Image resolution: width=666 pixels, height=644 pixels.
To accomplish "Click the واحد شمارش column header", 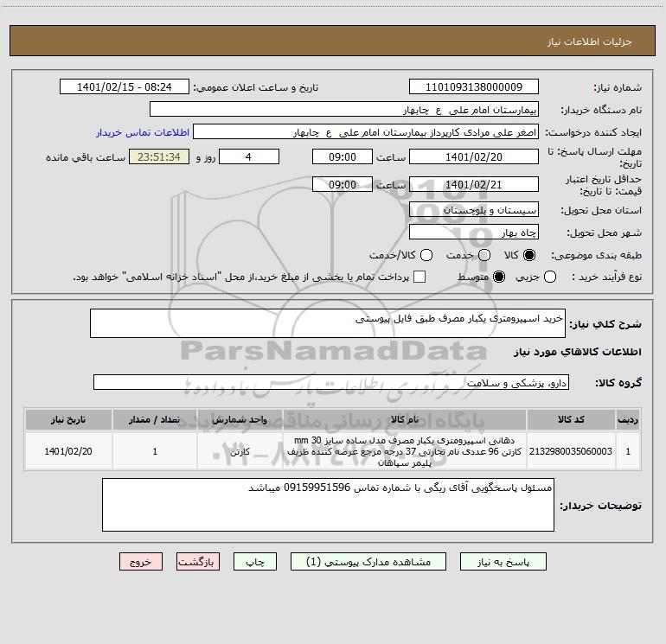I will click(240, 419).
